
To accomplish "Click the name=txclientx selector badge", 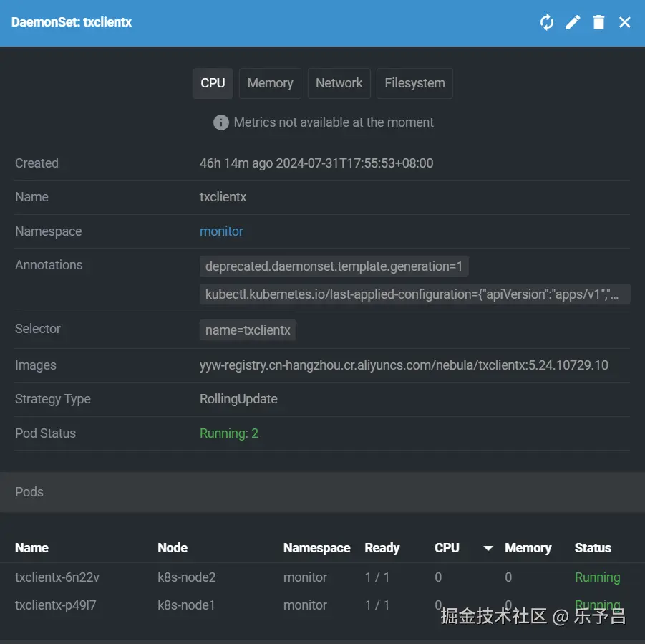I will [x=248, y=330].
